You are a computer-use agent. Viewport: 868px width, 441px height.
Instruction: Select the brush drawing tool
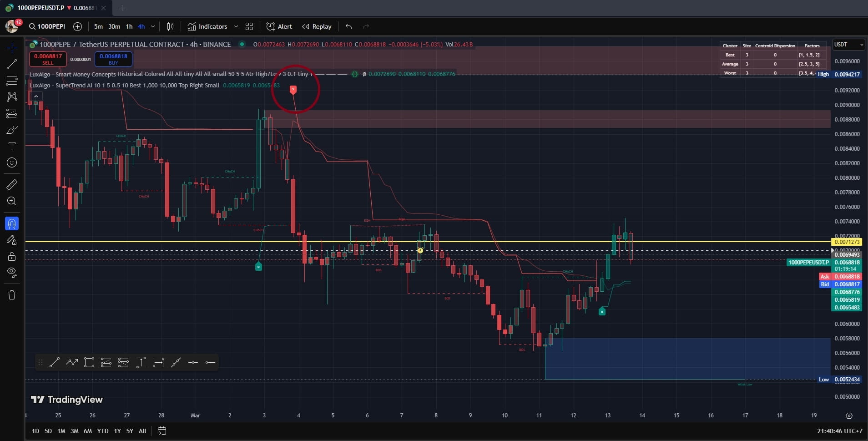12,130
